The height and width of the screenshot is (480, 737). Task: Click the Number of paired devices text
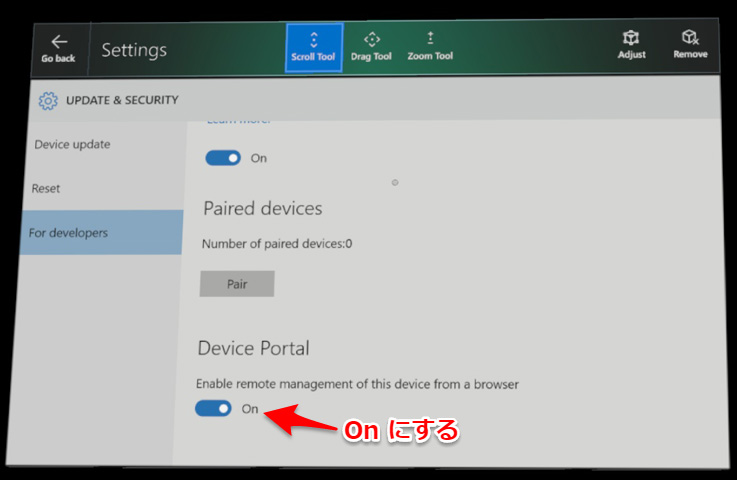click(277, 244)
